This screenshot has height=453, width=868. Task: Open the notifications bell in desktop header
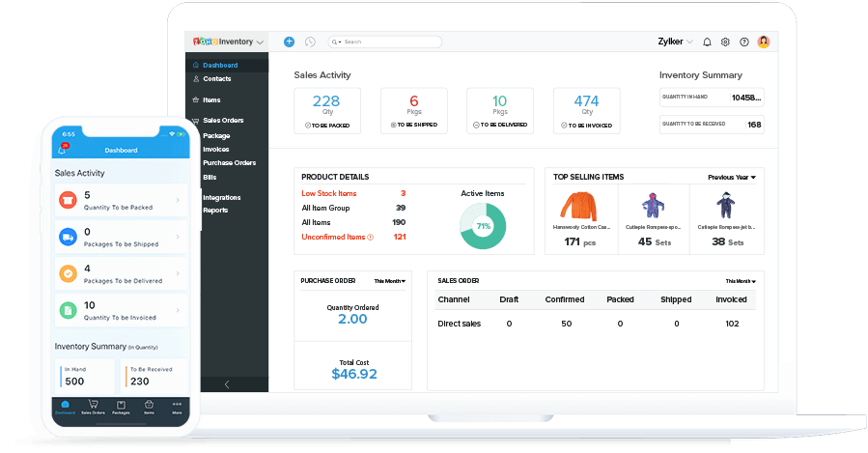point(707,42)
